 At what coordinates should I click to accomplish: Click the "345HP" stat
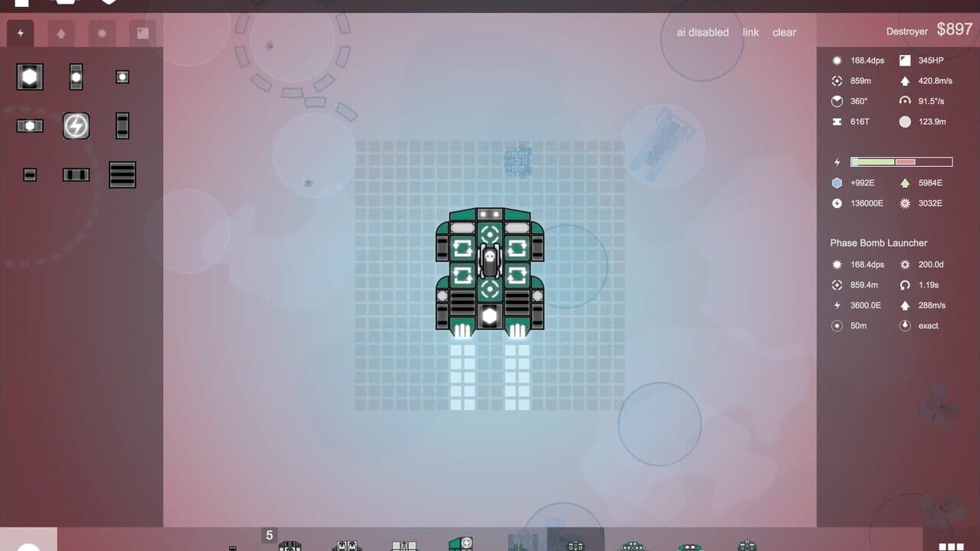point(931,60)
